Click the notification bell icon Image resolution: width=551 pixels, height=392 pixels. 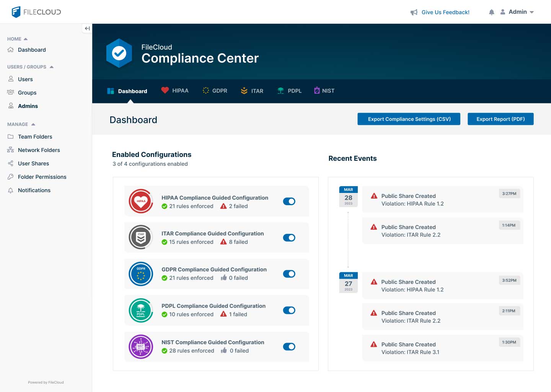491,12
